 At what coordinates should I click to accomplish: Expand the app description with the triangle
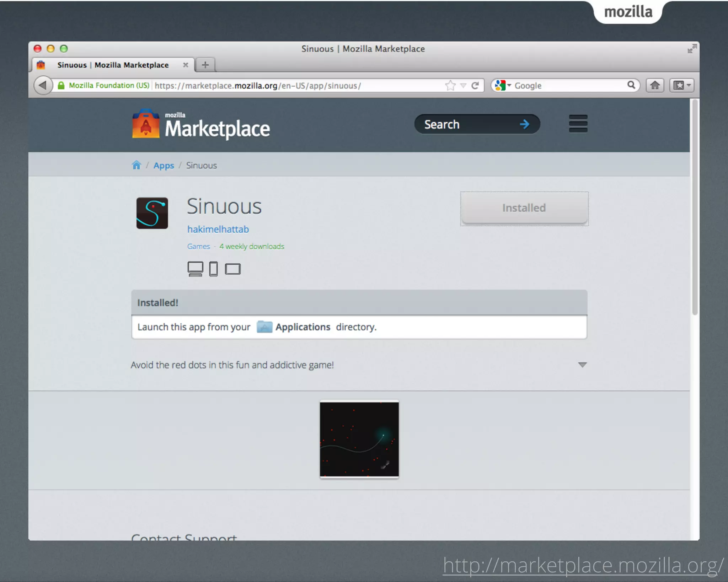582,365
